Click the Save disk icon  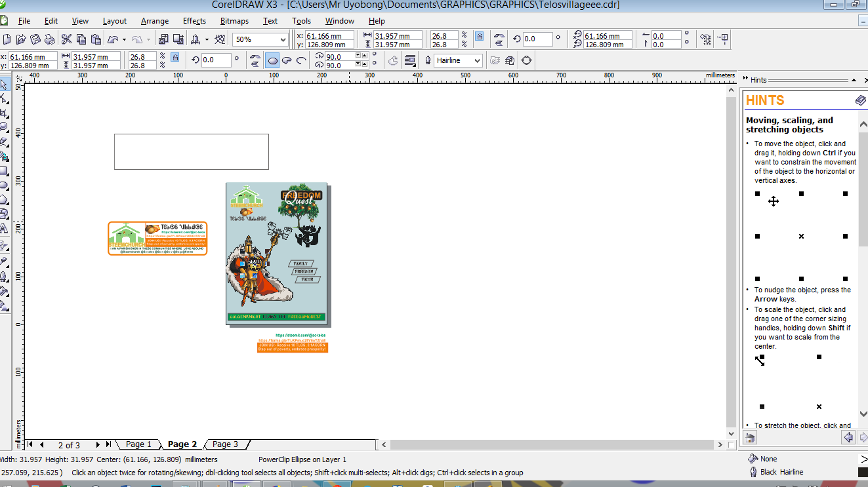coord(36,39)
